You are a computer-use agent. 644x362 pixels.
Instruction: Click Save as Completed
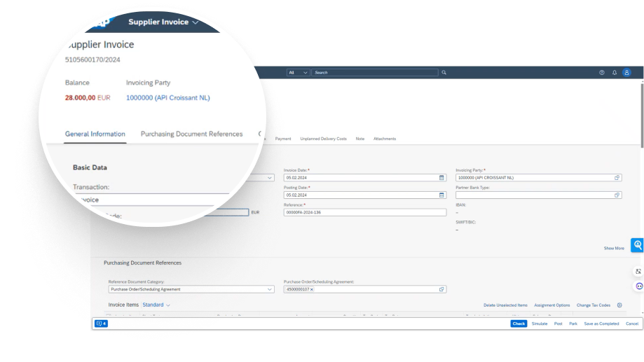coord(601,323)
